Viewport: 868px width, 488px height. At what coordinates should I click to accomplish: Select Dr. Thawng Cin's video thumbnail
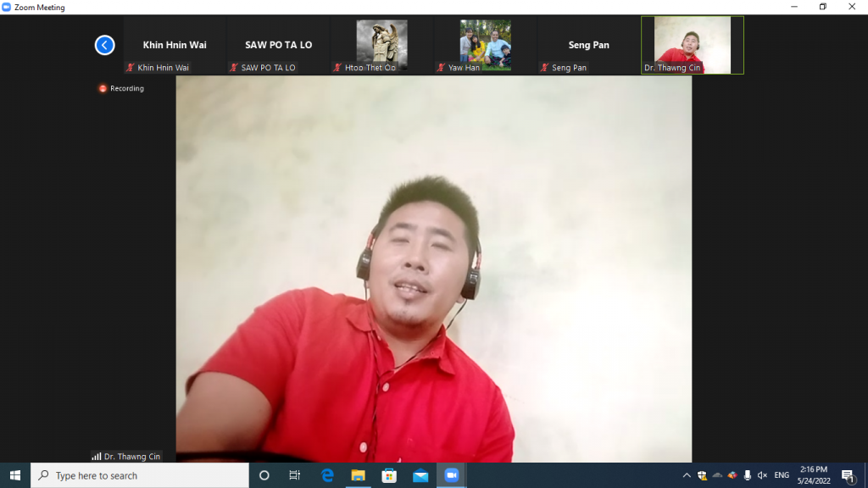coord(693,45)
